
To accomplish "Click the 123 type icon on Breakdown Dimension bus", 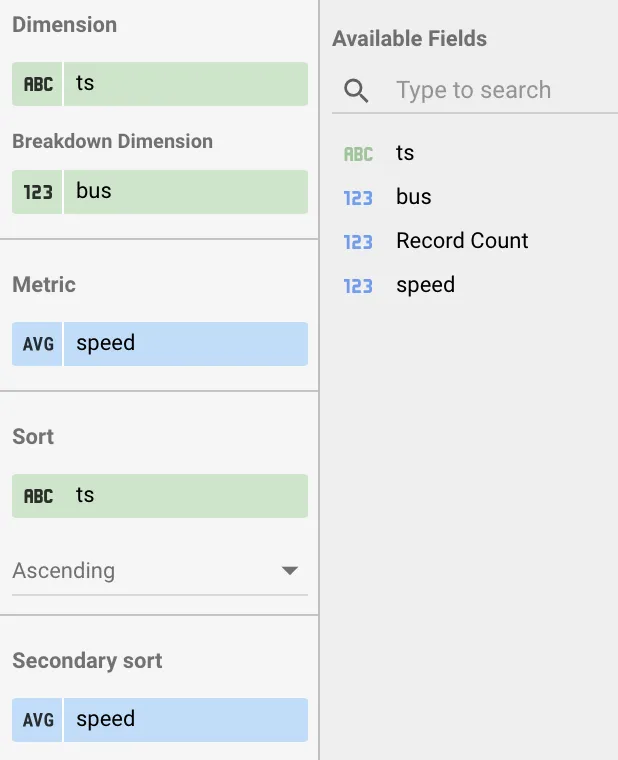I will [x=38, y=191].
